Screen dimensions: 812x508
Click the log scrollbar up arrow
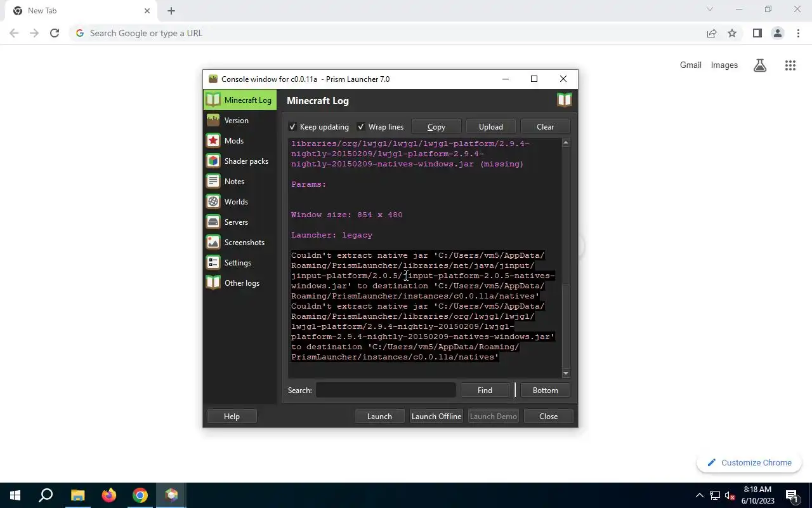pos(566,143)
